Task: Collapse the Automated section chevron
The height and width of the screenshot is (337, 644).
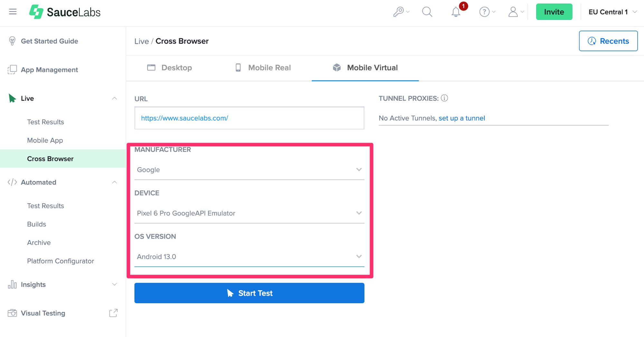Action: [114, 182]
